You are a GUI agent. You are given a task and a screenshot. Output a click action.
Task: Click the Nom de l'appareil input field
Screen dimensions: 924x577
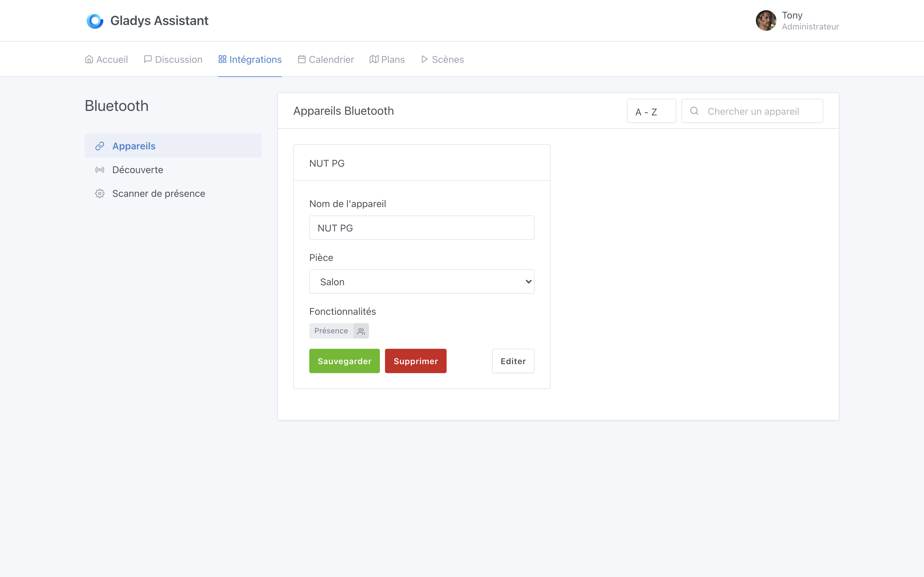tap(422, 228)
